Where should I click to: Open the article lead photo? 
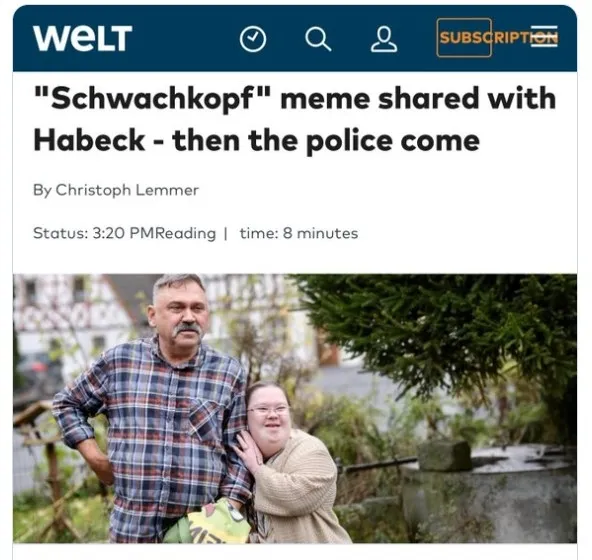point(295,409)
